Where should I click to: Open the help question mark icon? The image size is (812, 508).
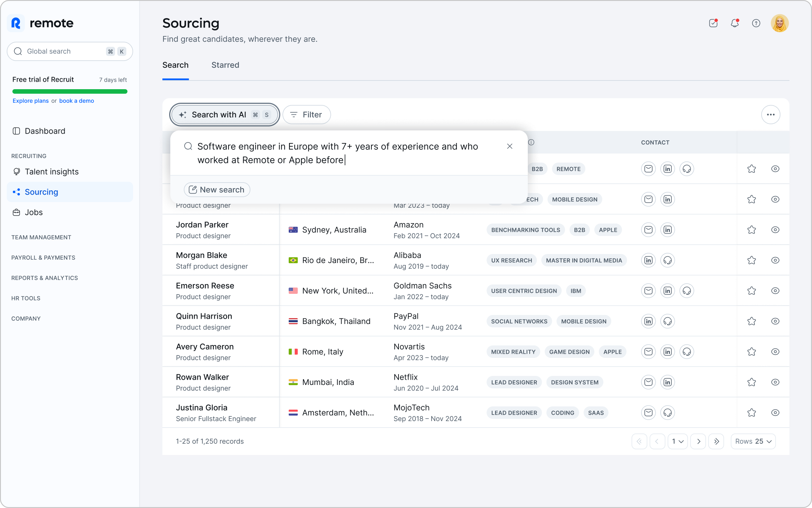point(756,23)
